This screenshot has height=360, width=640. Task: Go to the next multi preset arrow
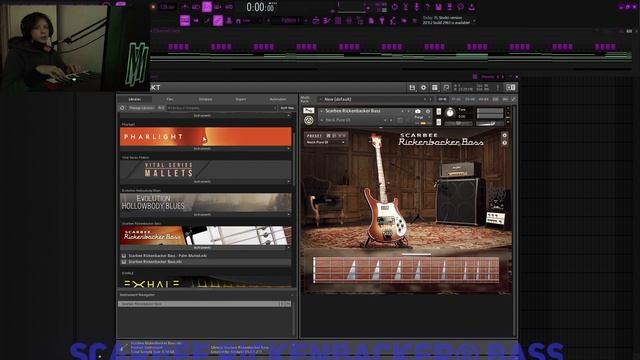(430, 99)
